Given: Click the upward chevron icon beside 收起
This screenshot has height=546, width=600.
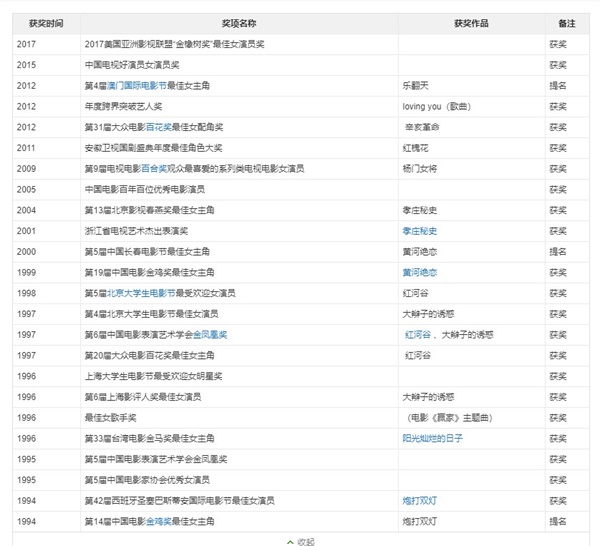Looking at the screenshot, I should (x=290, y=540).
